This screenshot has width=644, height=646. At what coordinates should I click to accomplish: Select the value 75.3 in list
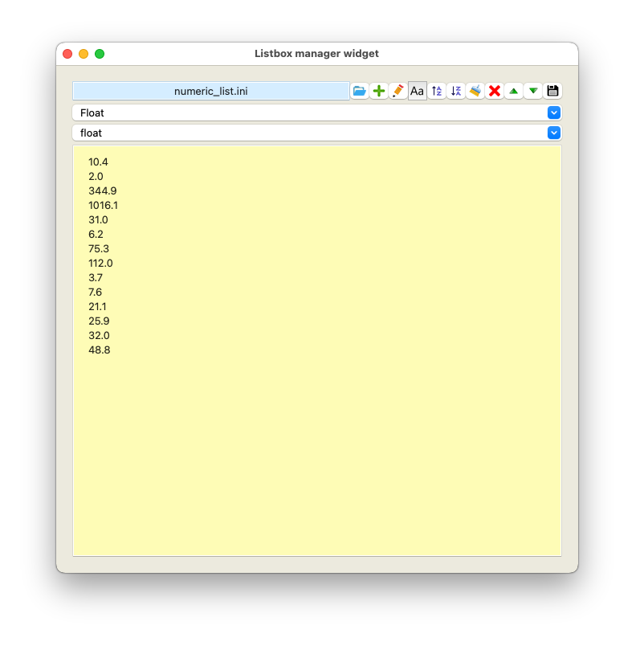[x=99, y=248]
